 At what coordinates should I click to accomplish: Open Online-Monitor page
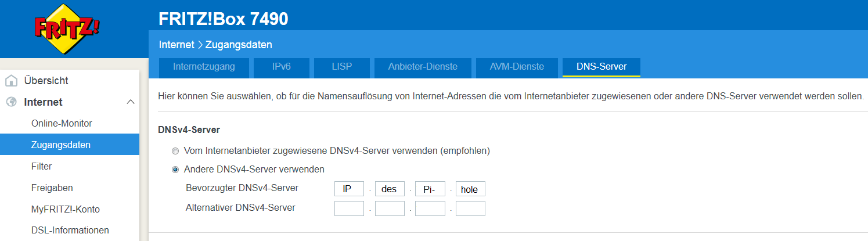click(62, 123)
